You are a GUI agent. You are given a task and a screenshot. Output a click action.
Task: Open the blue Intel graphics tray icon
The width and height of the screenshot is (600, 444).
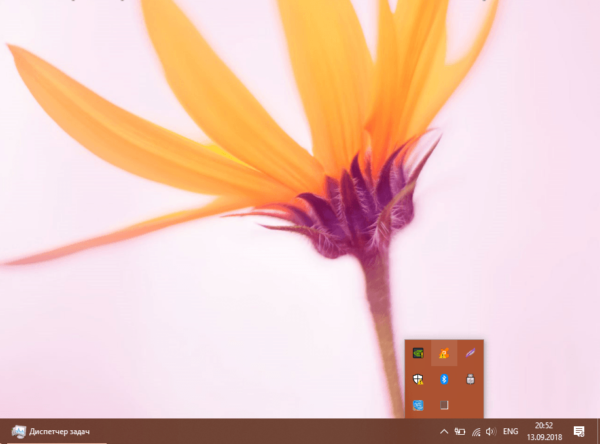[418, 405]
